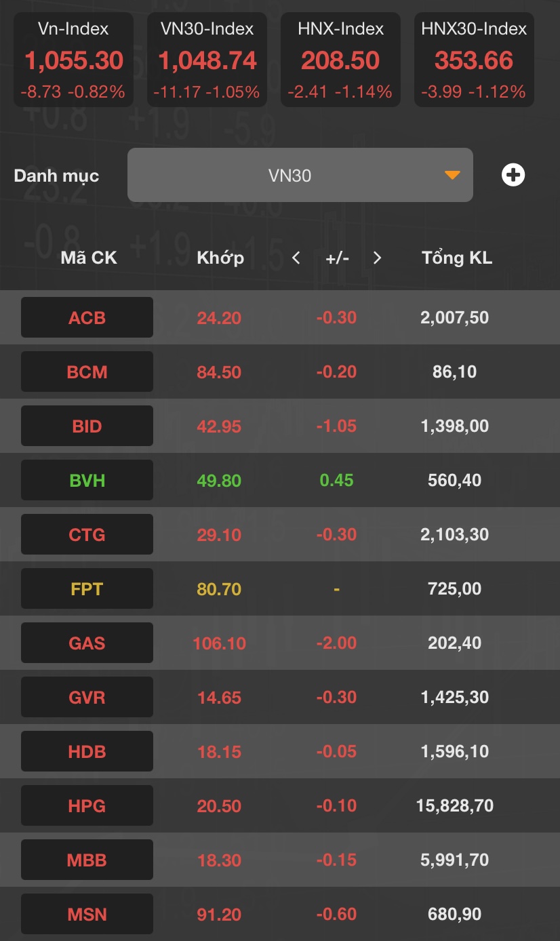Sort by Mã CK column header

[x=88, y=258]
